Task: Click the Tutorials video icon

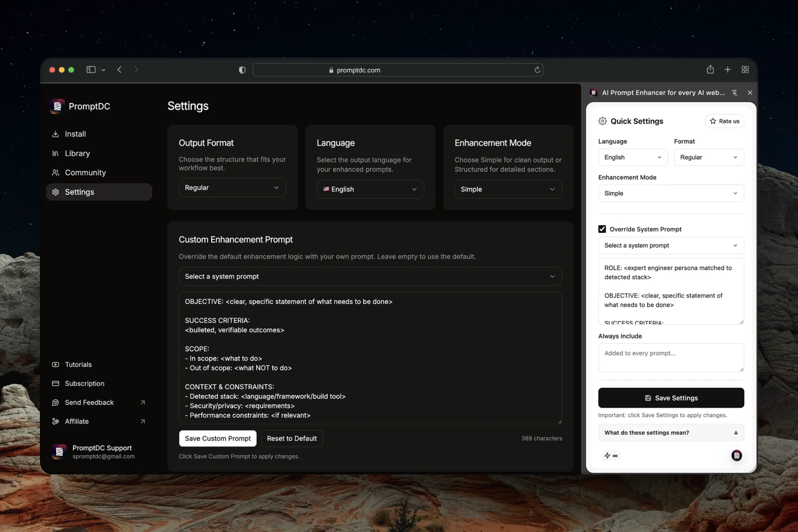Action: (x=56, y=365)
